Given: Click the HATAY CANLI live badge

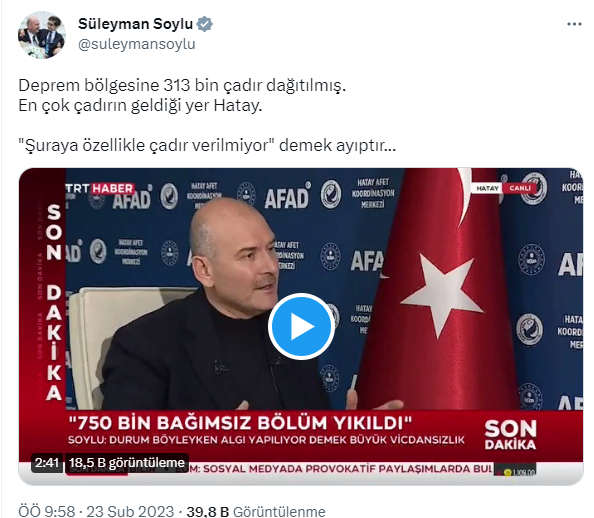Looking at the screenshot, I should [x=504, y=188].
